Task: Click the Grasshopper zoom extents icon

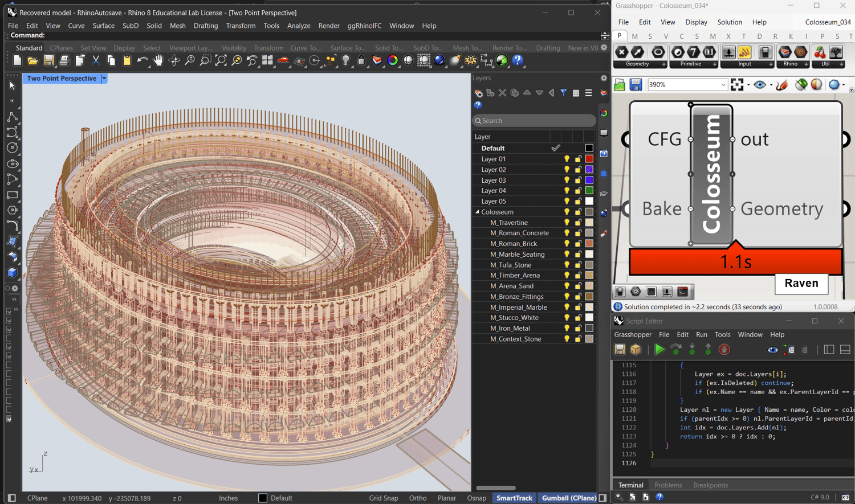Action: point(737,85)
